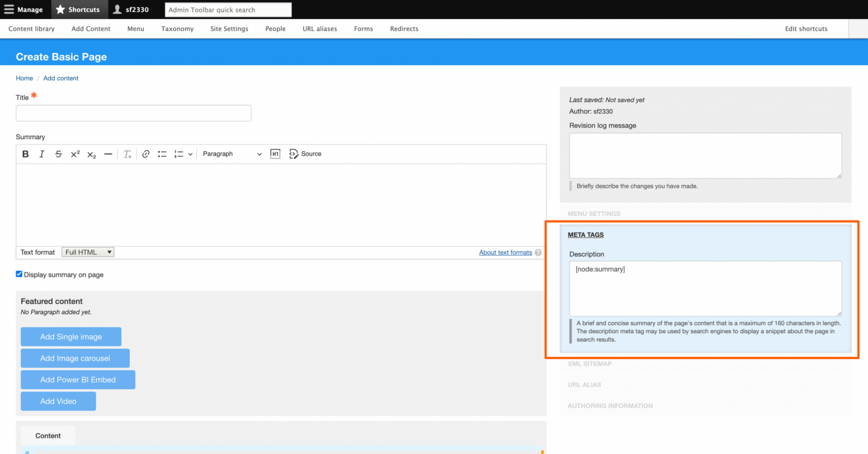Open the Paragraph heading dropdown
868x454 pixels.
[232, 154]
